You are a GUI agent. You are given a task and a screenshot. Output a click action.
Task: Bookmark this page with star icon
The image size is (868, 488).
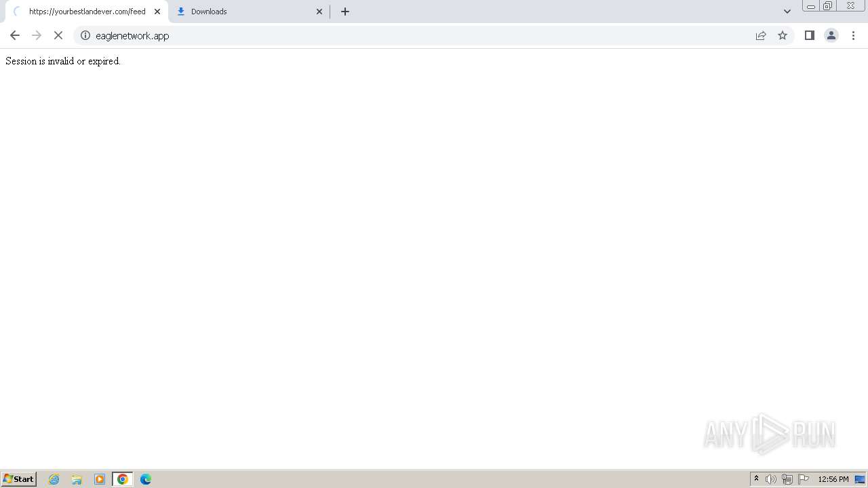pyautogui.click(x=783, y=36)
